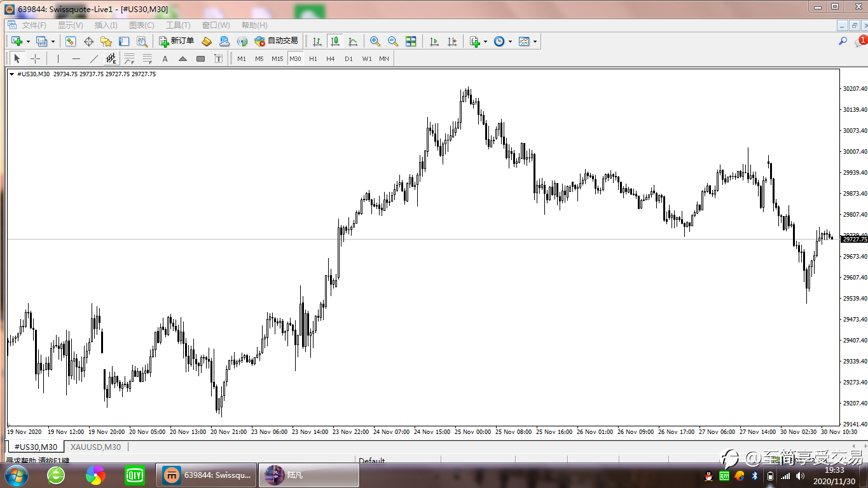The image size is (868, 488).
Task: Zoom in on the chart
Action: click(375, 41)
